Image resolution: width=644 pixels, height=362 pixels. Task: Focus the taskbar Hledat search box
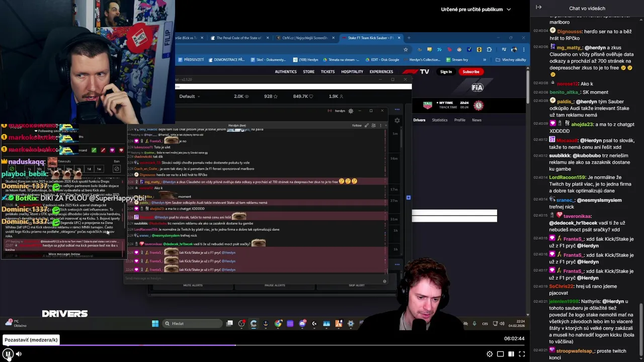[x=192, y=323]
